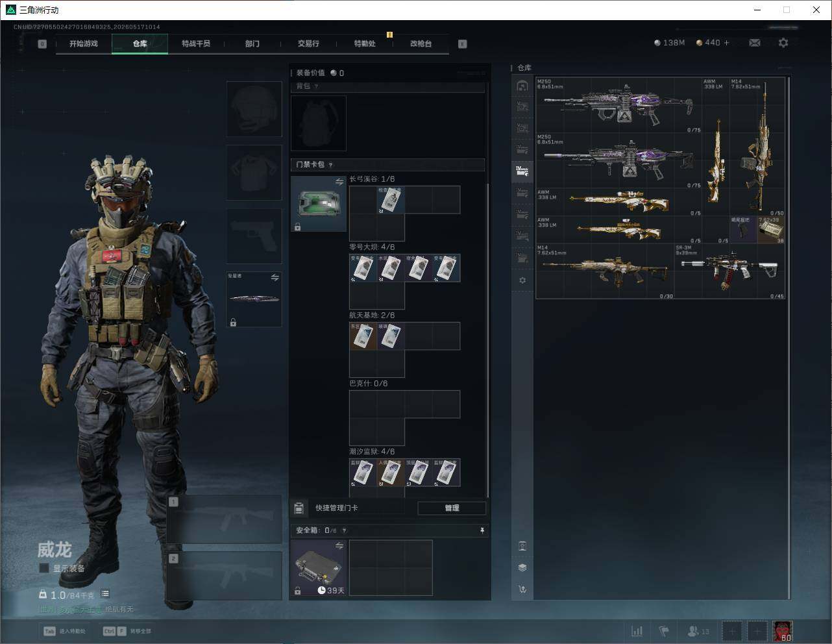
Task: Select the 7.62x39 ammo box item
Action: [x=771, y=230]
